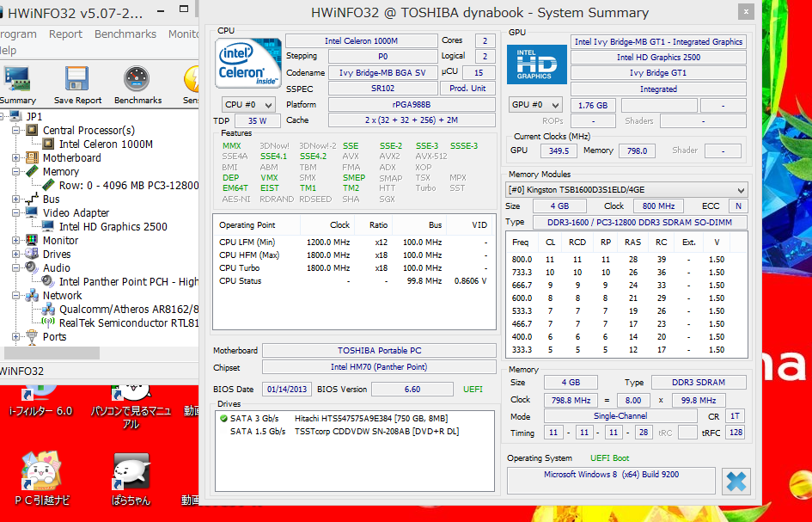Expand the Motherboard tree node
This screenshot has height=522, width=812.
15,157
